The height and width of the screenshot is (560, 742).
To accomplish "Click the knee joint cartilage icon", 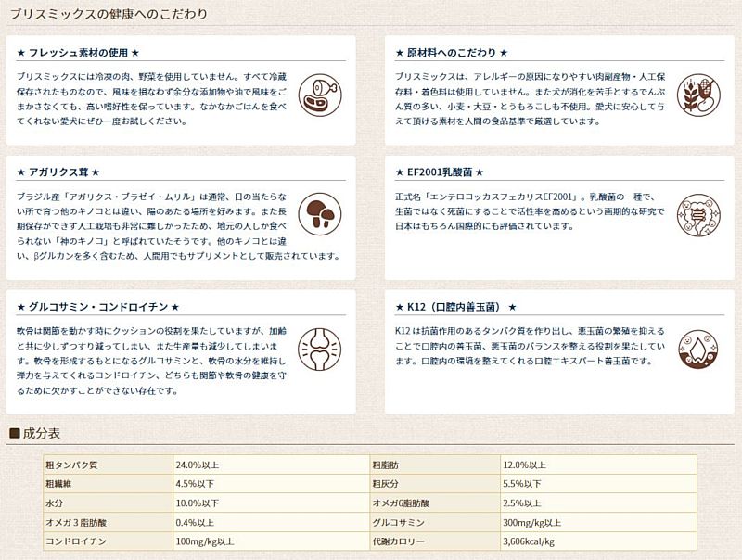I will [x=320, y=349].
